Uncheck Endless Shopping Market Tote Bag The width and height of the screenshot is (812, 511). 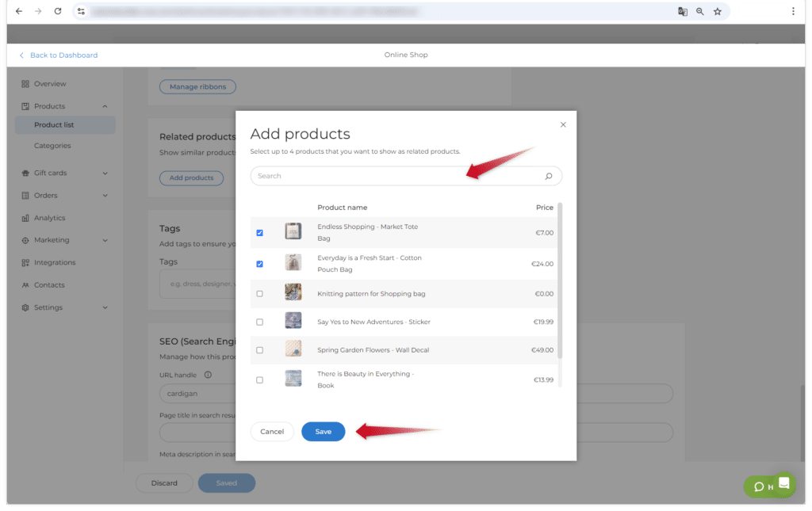[259, 233]
